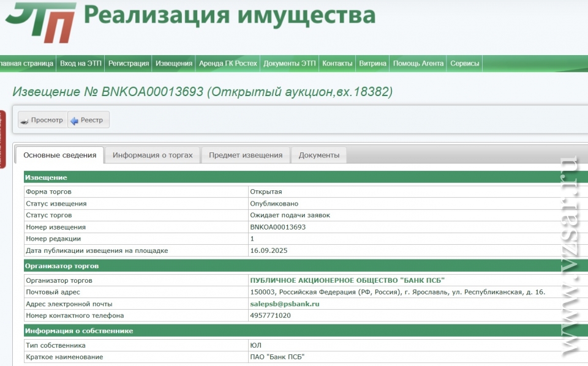Switch to Предмет извещения tab

point(246,155)
